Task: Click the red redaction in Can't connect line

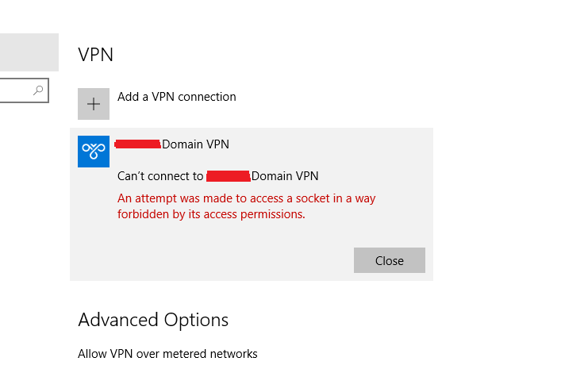Action: [229, 176]
